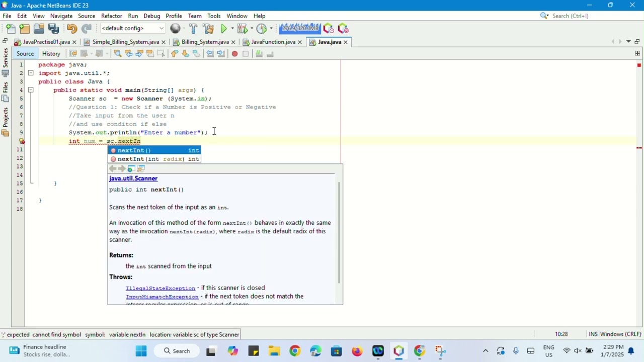The width and height of the screenshot is (644, 362).
Task: Click Find Previous Occurrence icon
Action: [128, 54]
